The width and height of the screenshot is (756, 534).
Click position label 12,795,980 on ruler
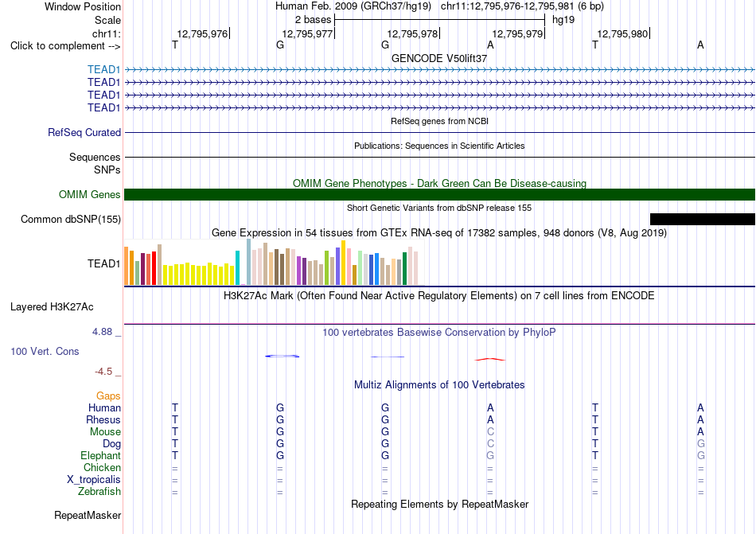point(622,33)
